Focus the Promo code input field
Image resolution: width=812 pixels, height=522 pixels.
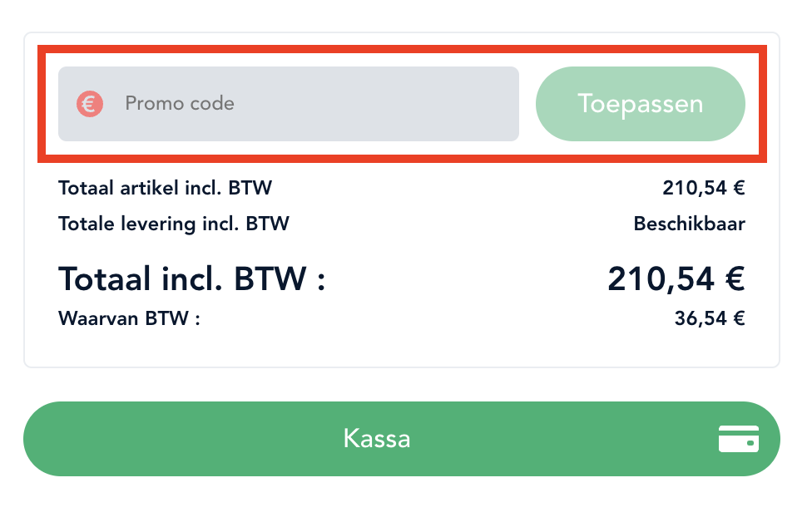pyautogui.click(x=289, y=103)
